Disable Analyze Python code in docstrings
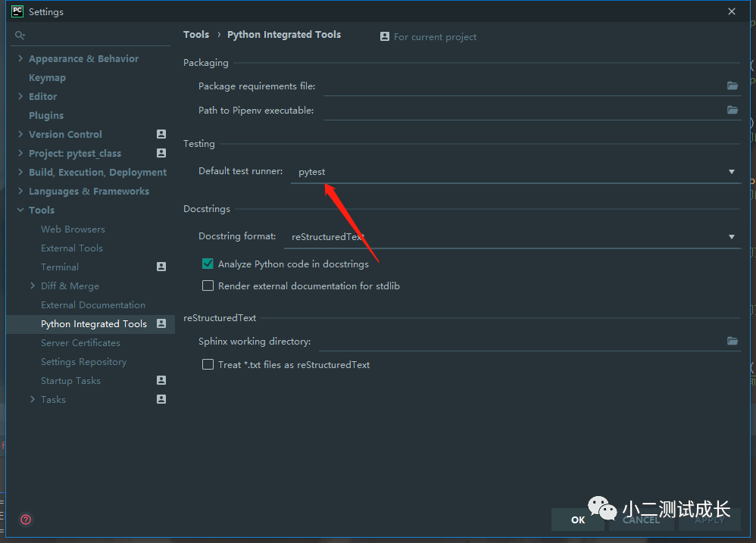 click(208, 264)
